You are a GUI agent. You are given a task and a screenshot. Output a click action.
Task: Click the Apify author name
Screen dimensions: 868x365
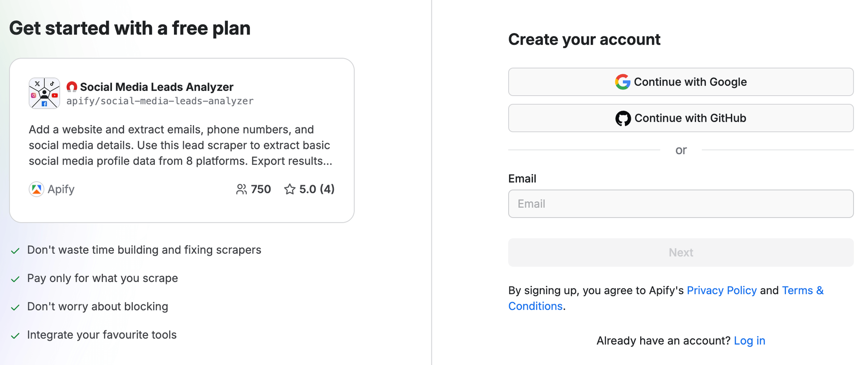[61, 189]
